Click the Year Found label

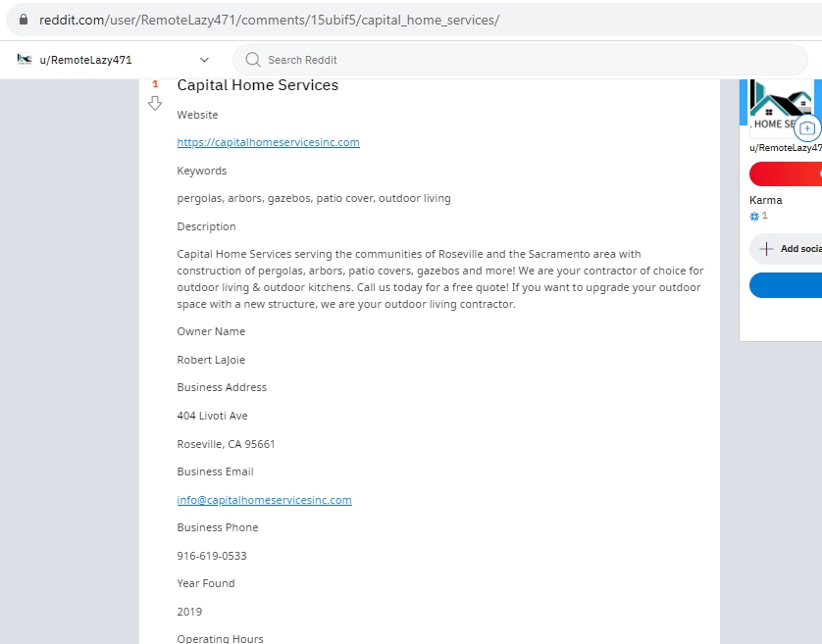click(x=206, y=584)
